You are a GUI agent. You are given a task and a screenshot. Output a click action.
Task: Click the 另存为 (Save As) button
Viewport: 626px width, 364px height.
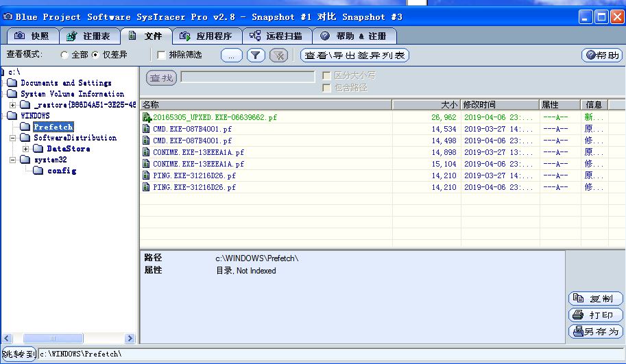[596, 331]
